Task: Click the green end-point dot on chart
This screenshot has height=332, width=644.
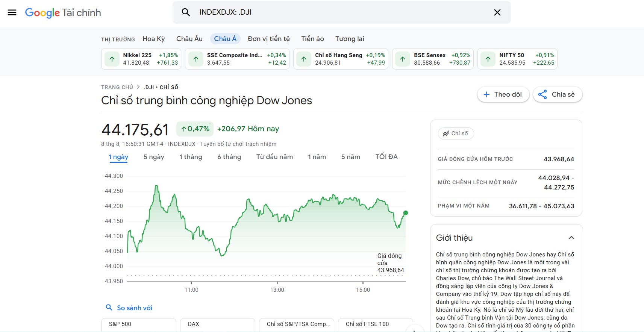Action: click(x=406, y=213)
